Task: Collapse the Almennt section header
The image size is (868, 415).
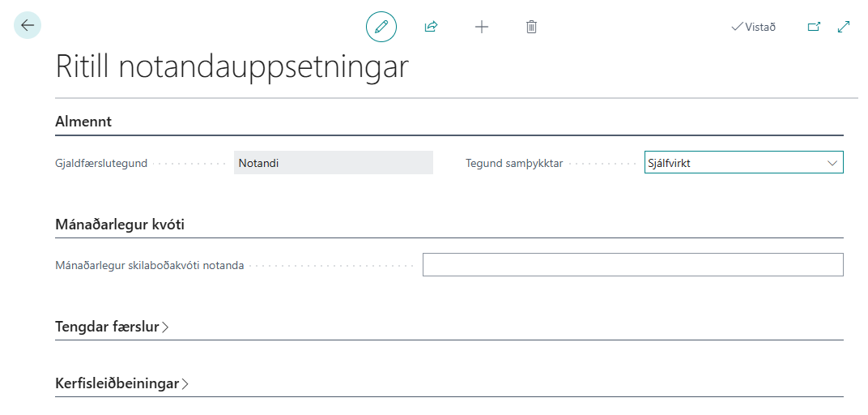Action: coord(83,122)
